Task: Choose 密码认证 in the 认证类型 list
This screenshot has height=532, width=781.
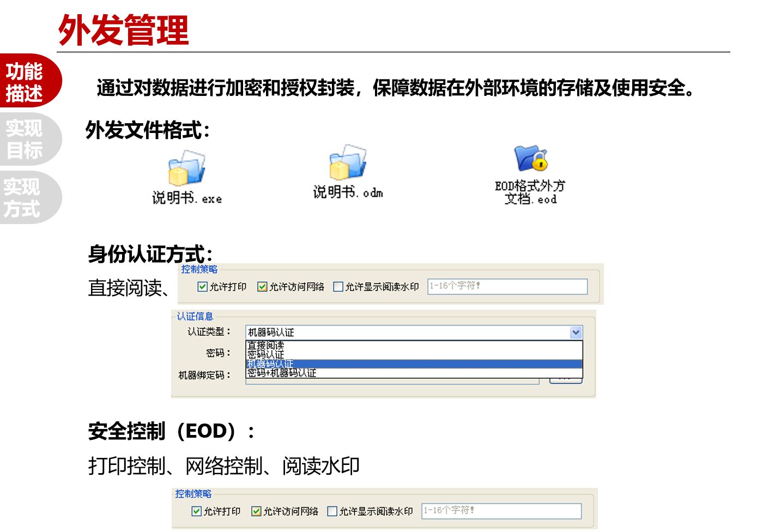Action: tap(266, 355)
